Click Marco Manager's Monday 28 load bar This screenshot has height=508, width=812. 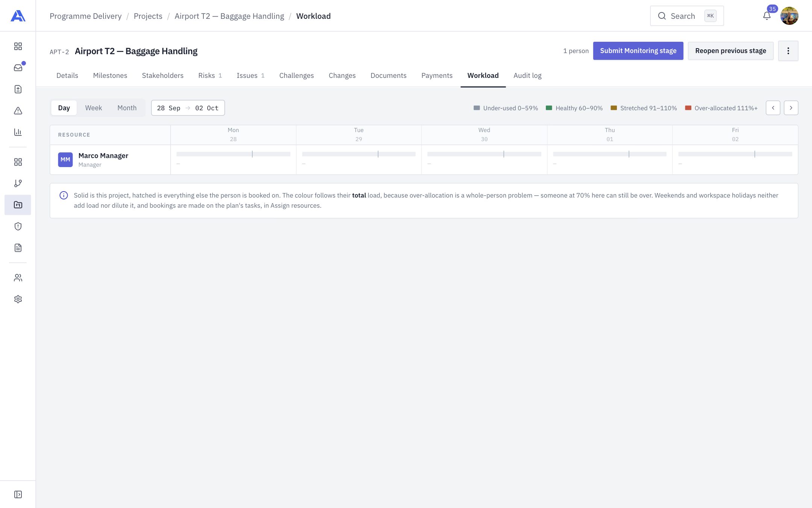click(x=233, y=154)
